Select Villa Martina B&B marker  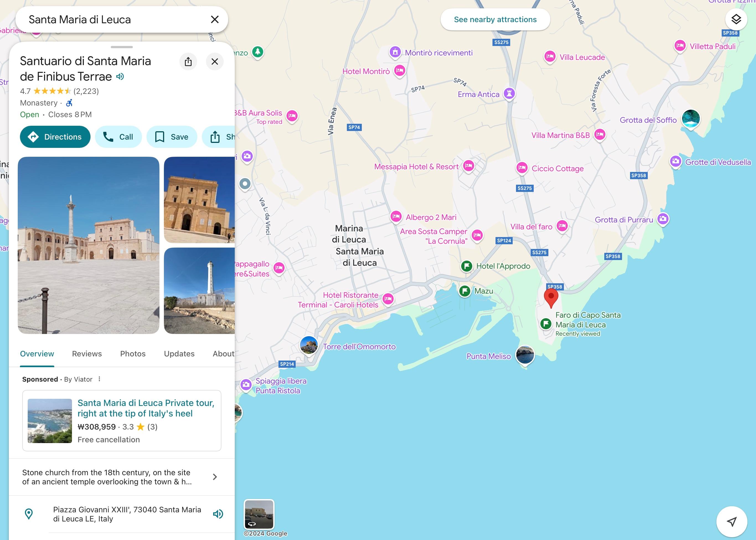click(600, 135)
